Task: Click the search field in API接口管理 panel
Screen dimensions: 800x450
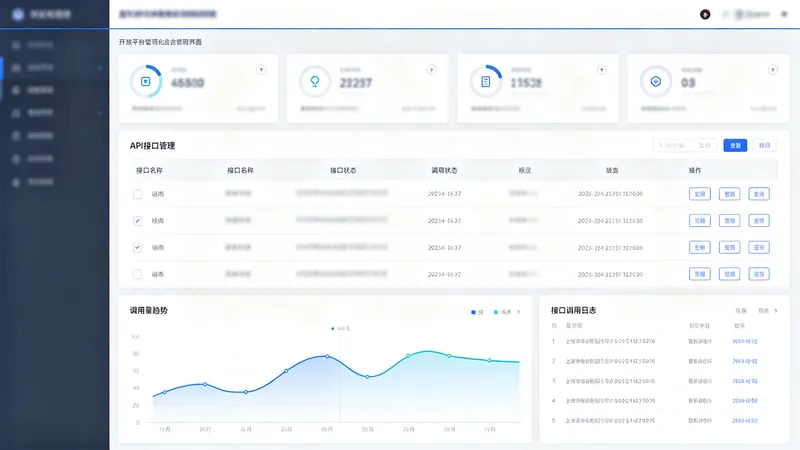Action: (x=685, y=145)
